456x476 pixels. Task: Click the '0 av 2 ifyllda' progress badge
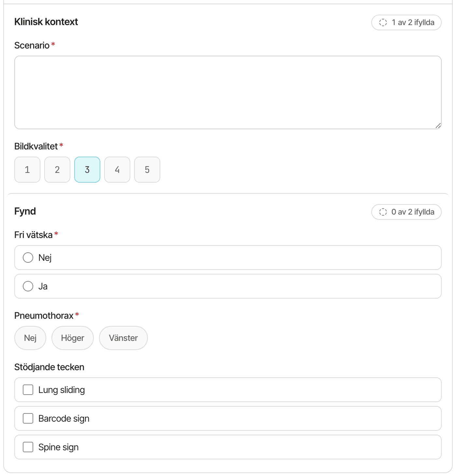point(406,212)
